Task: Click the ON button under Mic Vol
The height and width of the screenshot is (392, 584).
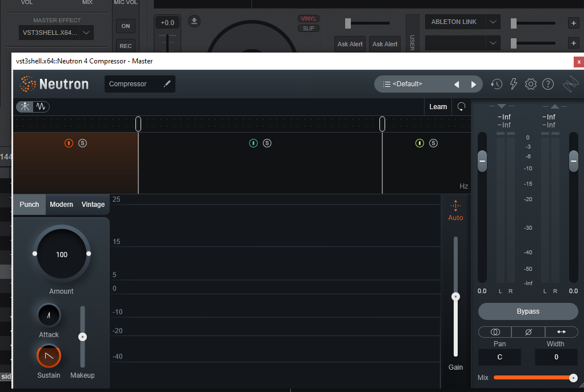Action: tap(126, 26)
